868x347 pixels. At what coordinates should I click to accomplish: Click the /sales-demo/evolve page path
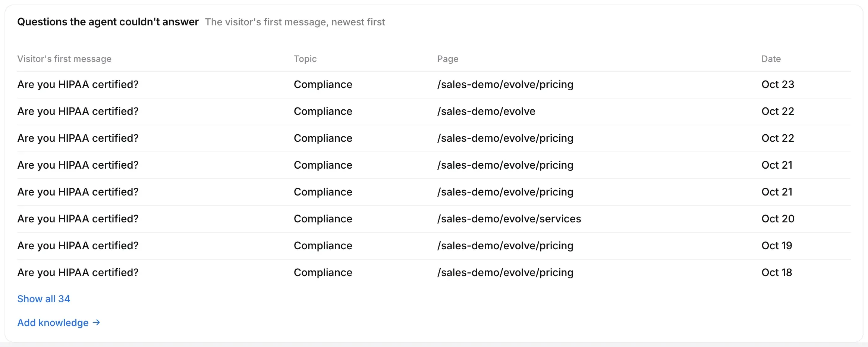[486, 112]
